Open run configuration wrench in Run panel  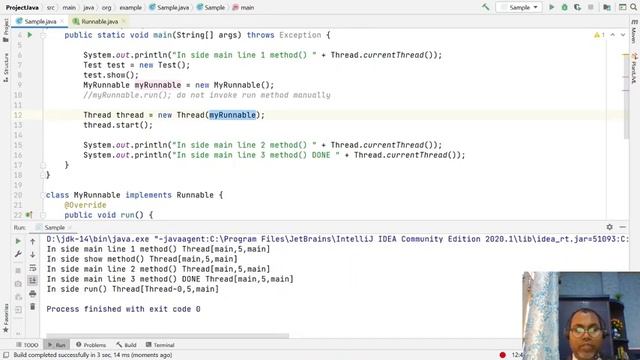click(18, 254)
